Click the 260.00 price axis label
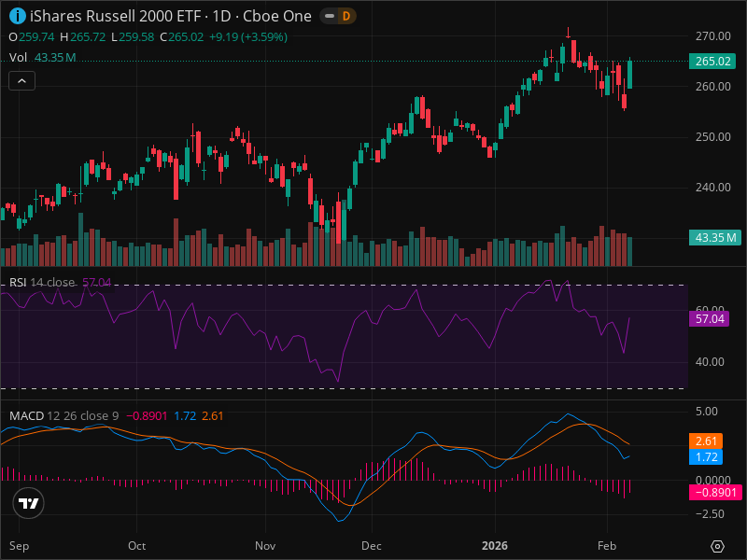The image size is (747, 560). tap(712, 87)
